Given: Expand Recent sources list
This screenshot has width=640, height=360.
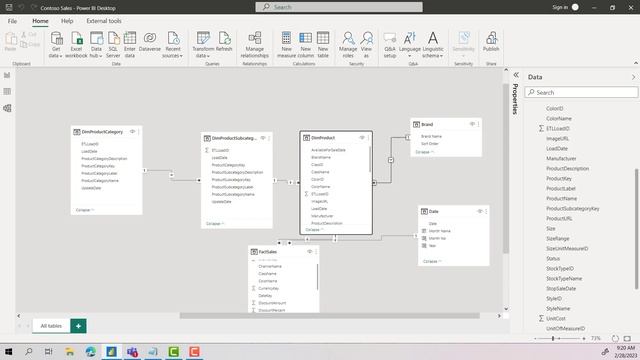Looking at the screenshot, I should click(x=173, y=45).
